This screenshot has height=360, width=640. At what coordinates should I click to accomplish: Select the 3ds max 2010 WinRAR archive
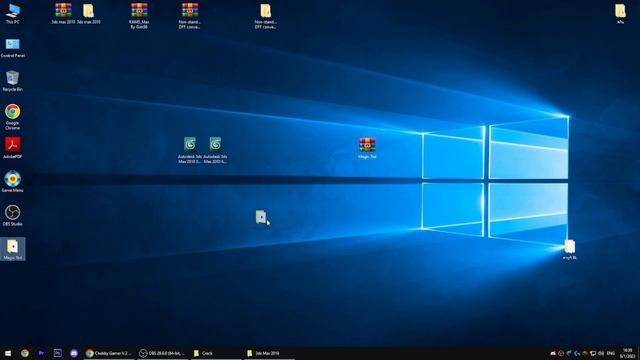(63, 13)
